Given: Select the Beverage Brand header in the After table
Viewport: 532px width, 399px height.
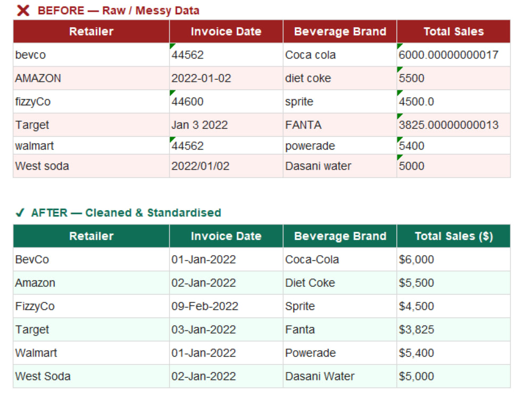Looking at the screenshot, I should coord(340,236).
